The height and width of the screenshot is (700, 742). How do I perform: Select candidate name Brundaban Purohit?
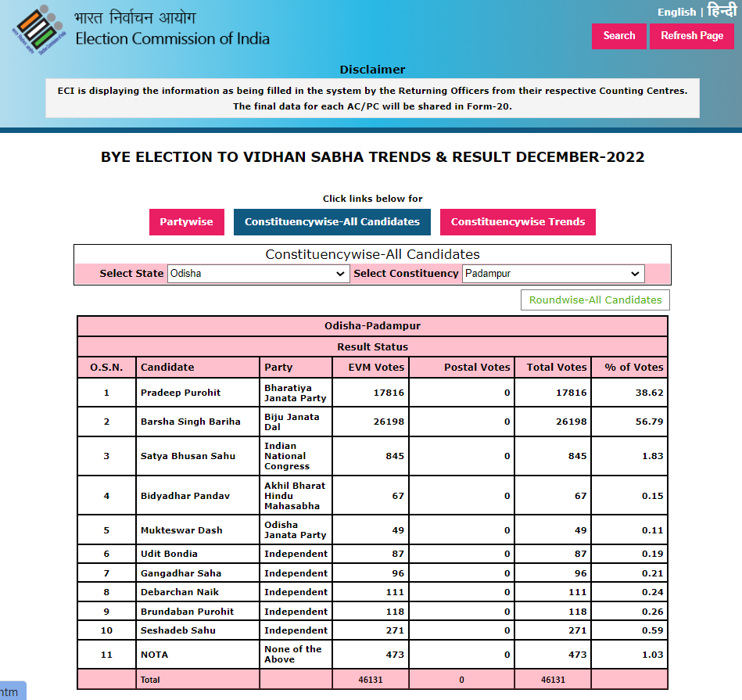187,612
